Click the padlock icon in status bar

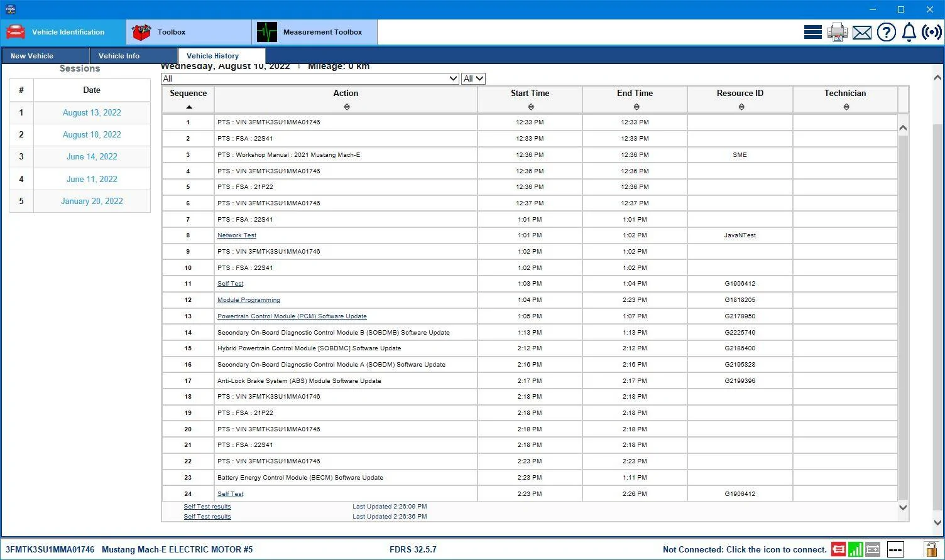[930, 549]
